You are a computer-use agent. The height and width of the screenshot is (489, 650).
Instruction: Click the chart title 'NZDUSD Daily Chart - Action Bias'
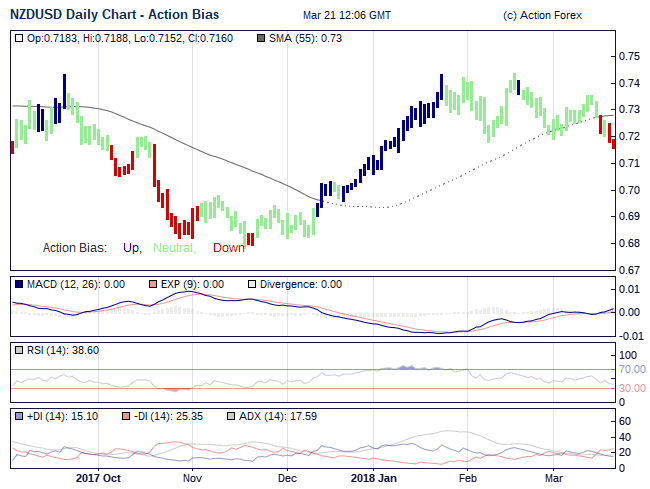[114, 15]
